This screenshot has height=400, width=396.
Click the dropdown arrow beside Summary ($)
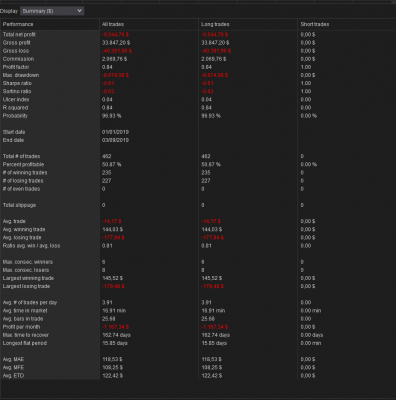tap(79, 11)
